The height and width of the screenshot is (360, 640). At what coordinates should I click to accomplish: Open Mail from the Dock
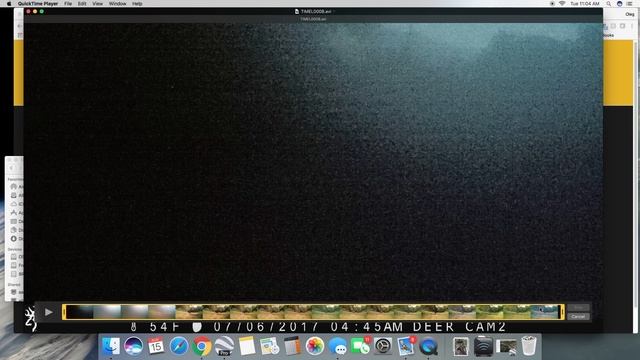click(406, 346)
